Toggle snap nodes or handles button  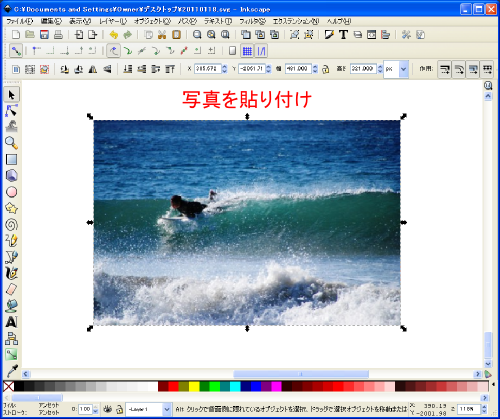(114, 51)
